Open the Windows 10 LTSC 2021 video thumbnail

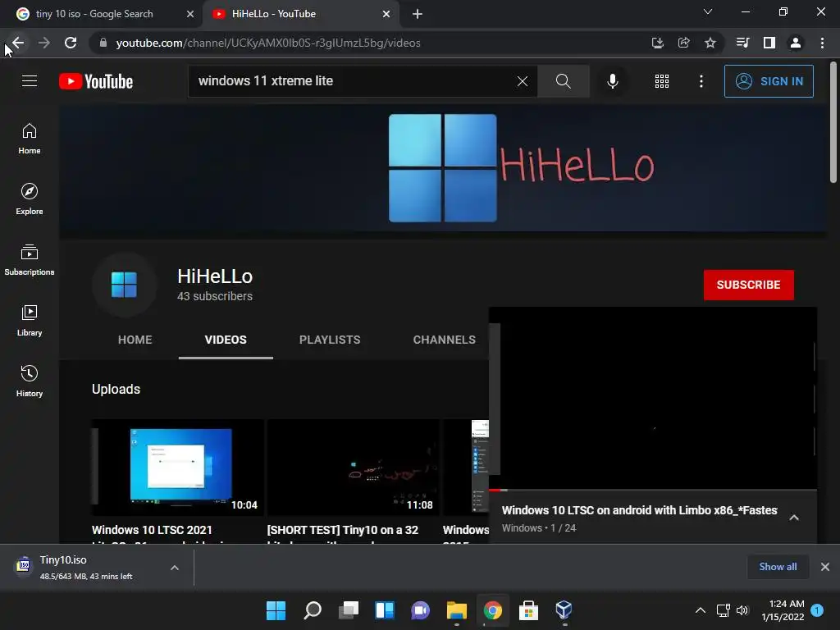[178, 467]
